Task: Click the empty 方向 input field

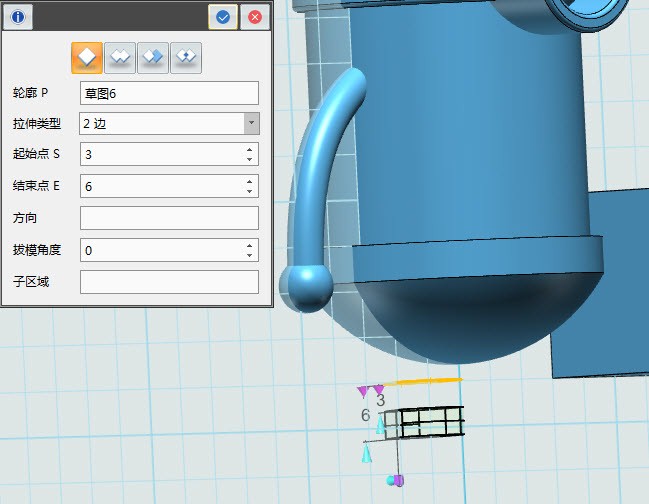Action: coord(168,218)
